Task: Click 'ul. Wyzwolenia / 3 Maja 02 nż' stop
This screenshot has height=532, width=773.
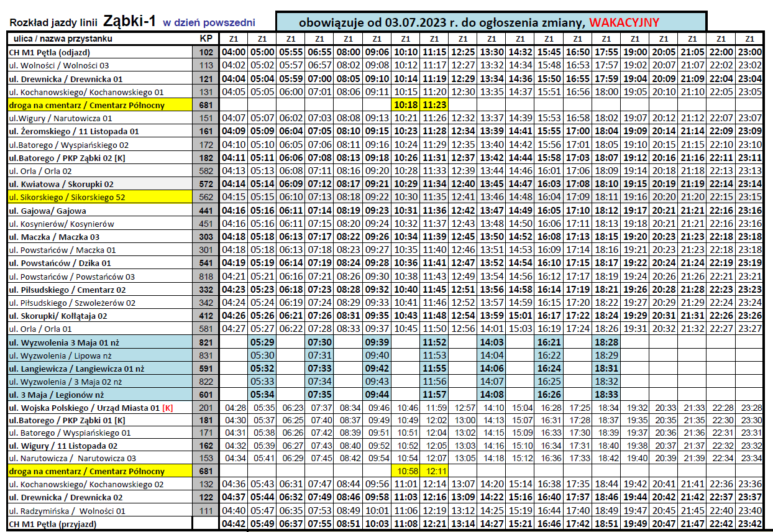Action: point(65,382)
